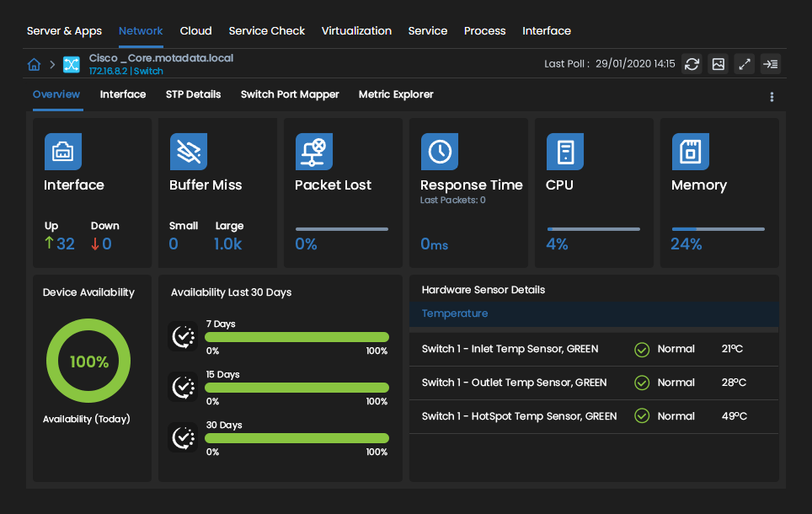Click the Response Time clock icon
The image size is (812, 514).
(439, 152)
